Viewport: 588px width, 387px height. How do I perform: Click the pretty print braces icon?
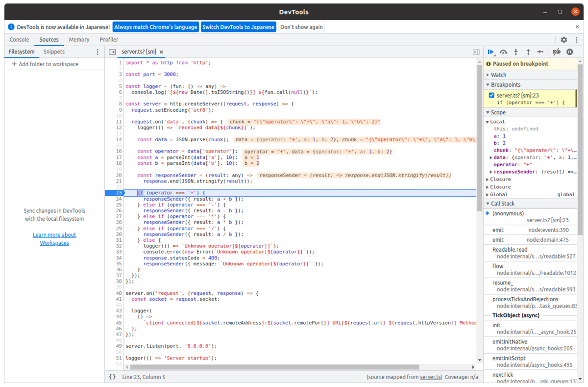click(x=112, y=377)
